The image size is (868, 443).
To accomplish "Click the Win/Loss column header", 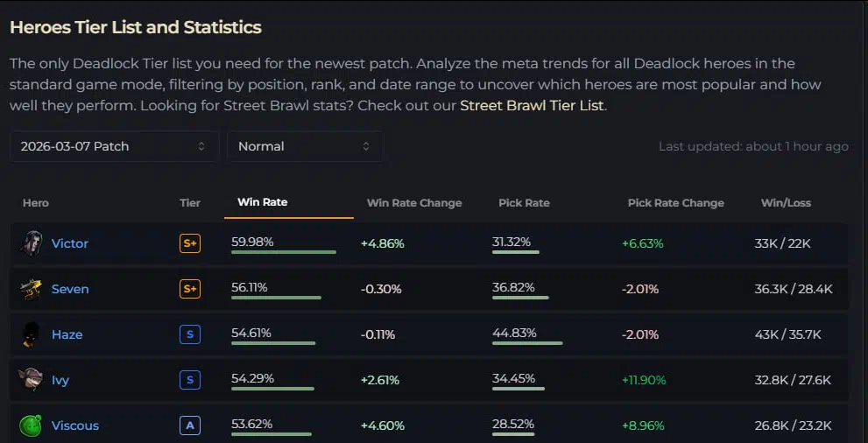I will [x=786, y=203].
